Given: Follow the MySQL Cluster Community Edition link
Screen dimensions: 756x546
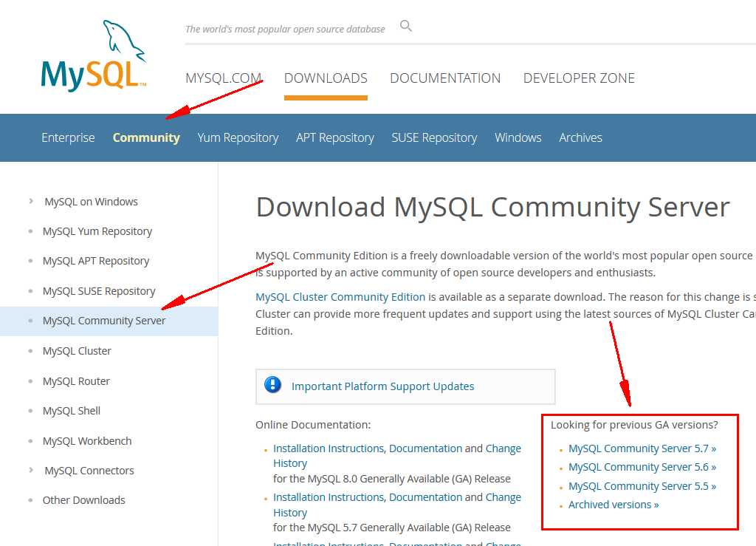Looking at the screenshot, I should click(x=340, y=296).
